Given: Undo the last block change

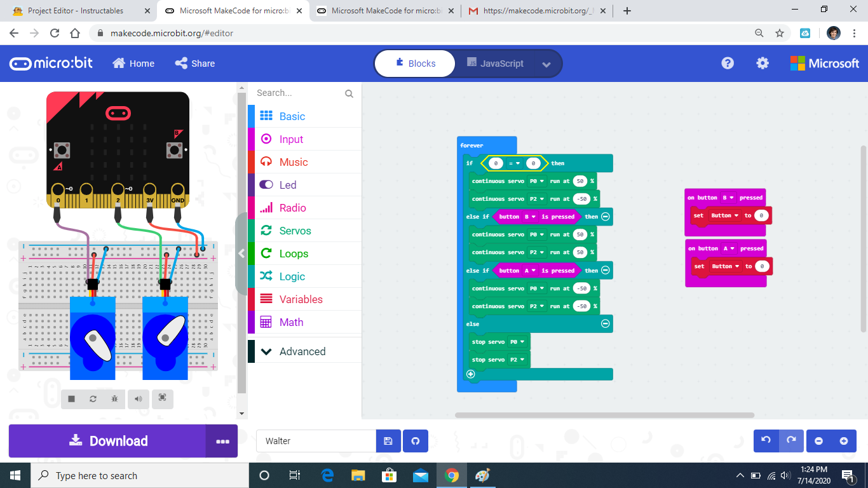Looking at the screenshot, I should coord(766,441).
